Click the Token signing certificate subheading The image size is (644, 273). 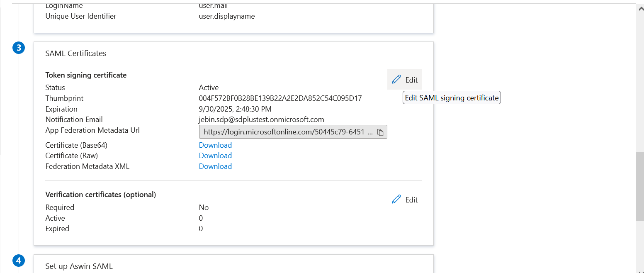[x=86, y=75]
